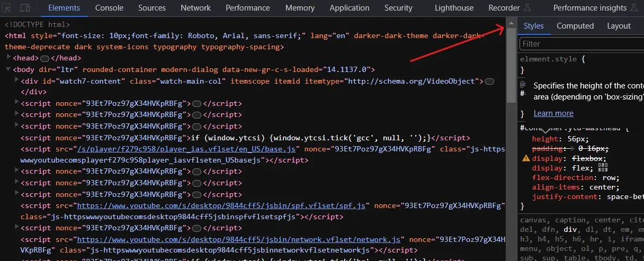Collapse the body element node
This screenshot has width=644, height=261.
(8, 69)
